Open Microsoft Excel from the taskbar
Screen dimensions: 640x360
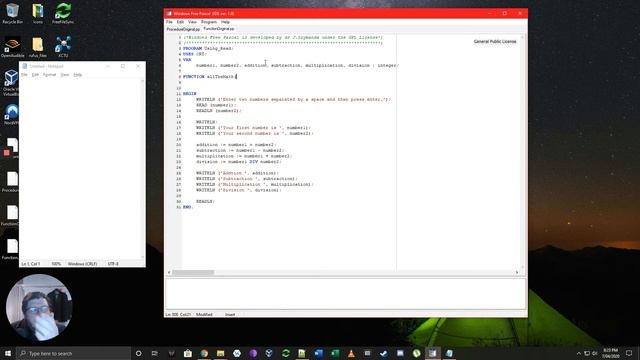click(x=335, y=353)
